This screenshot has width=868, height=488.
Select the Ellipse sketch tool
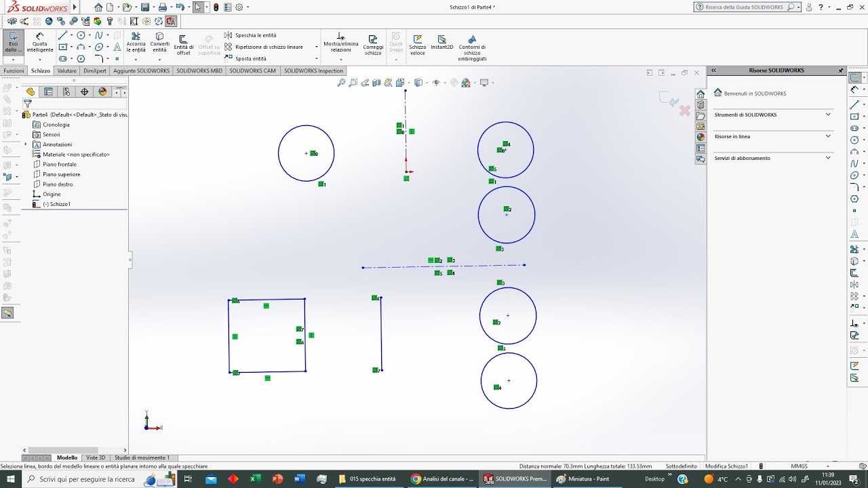pos(99,47)
